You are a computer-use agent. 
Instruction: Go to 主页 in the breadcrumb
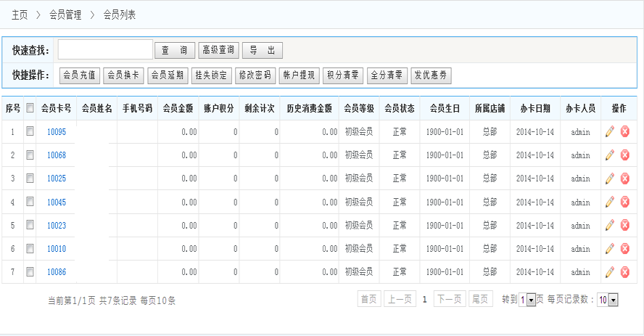(x=20, y=15)
